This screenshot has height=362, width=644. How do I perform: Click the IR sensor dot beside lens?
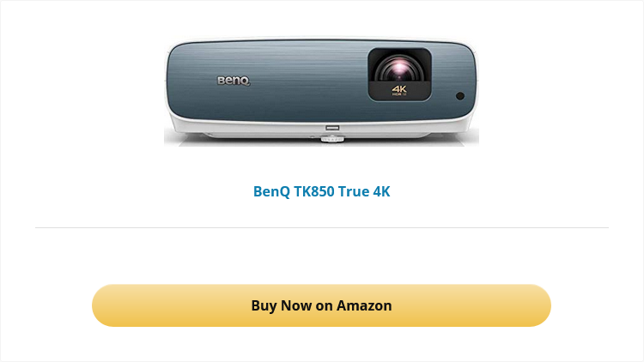click(x=460, y=96)
